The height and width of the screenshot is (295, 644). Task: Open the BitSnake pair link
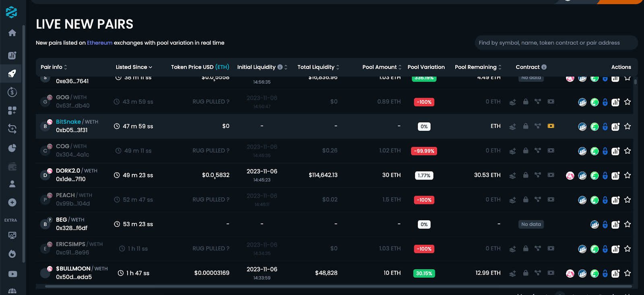coord(68,122)
